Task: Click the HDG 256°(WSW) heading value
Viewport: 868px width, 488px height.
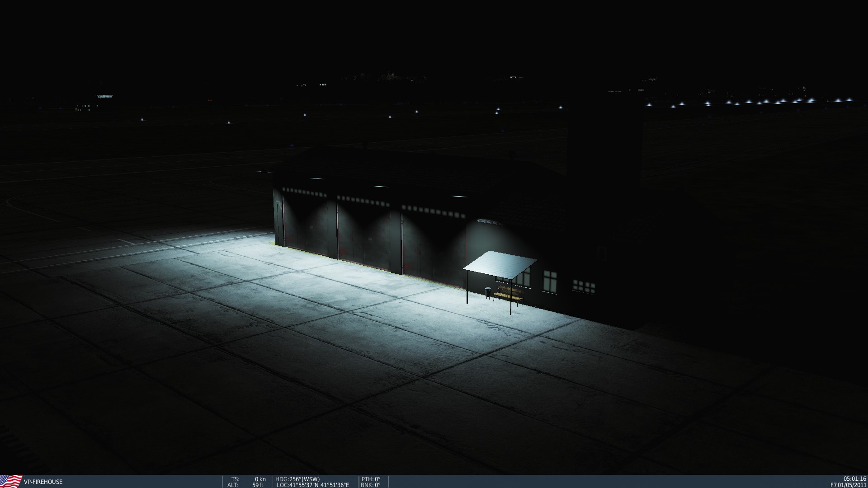Action: [297, 479]
